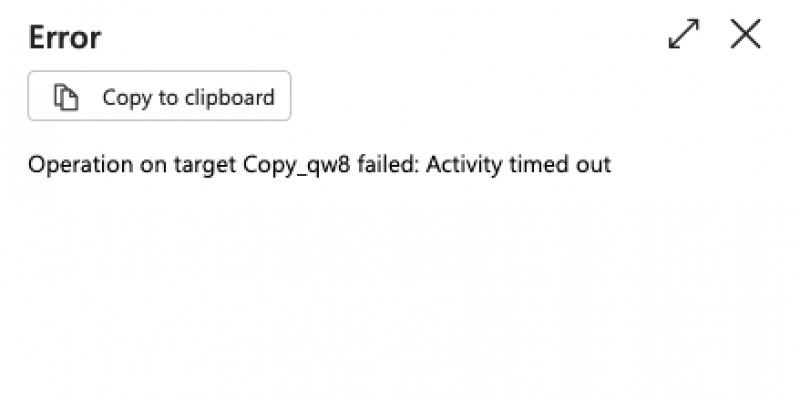Expand the Error panel with the diagonal arrows icon

[684, 34]
